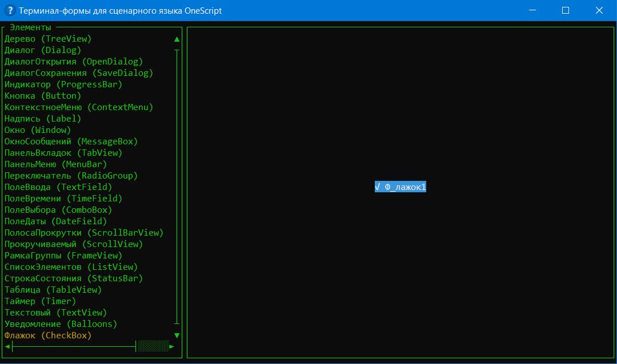Screen dimensions: 617x364
Task: Select ДиалогОткрытия (OpenDialog) item
Action: coord(74,62)
